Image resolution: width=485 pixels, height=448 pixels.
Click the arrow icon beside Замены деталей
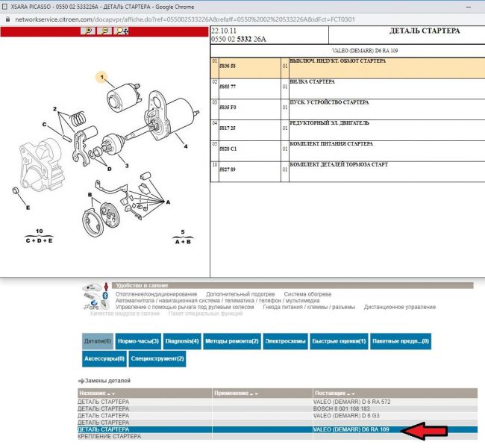81,381
